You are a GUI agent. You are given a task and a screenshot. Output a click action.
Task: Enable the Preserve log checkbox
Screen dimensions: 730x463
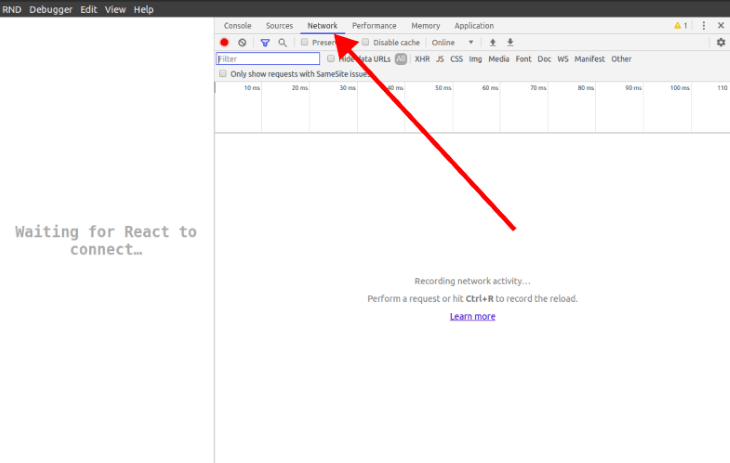tap(305, 43)
